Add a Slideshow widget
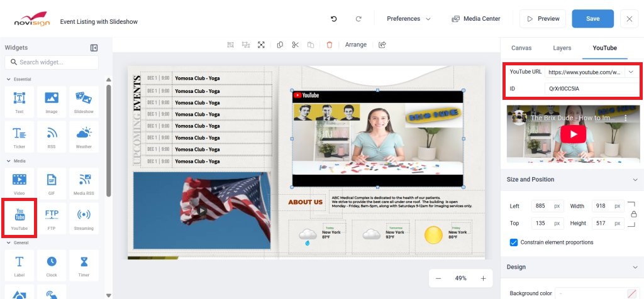644x299 pixels. [84, 102]
